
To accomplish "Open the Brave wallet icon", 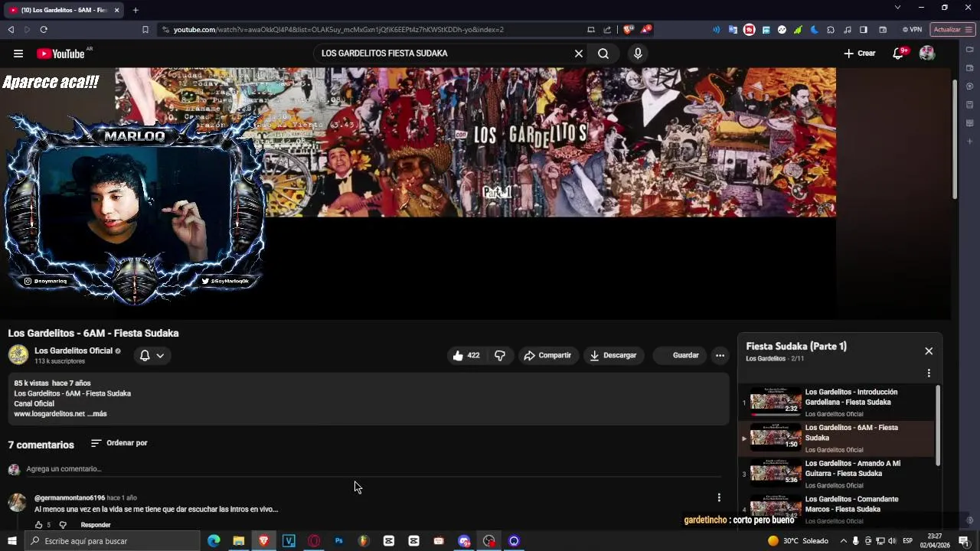I will (x=883, y=29).
